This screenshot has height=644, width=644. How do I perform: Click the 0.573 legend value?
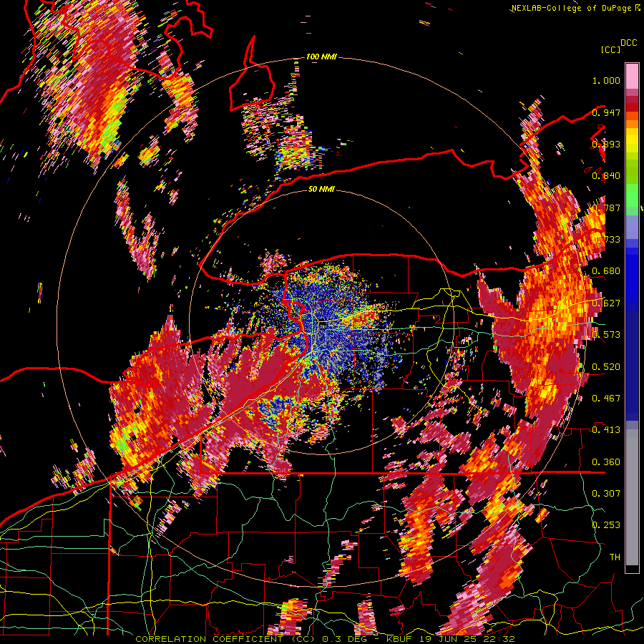(606, 335)
